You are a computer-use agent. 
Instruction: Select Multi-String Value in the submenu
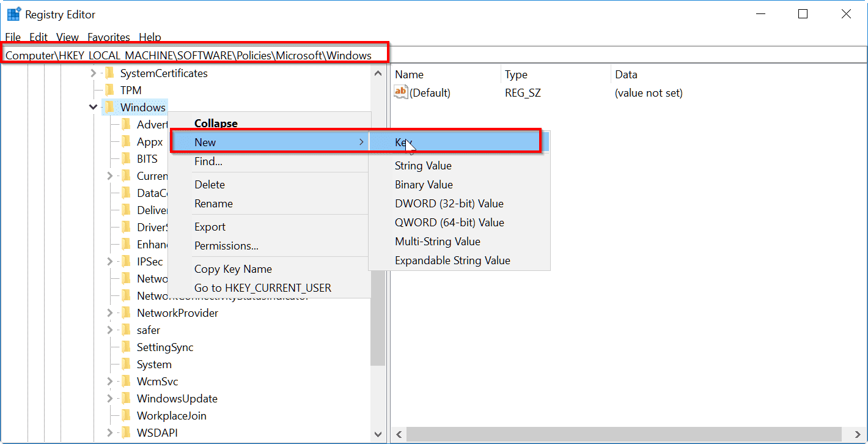(459, 242)
